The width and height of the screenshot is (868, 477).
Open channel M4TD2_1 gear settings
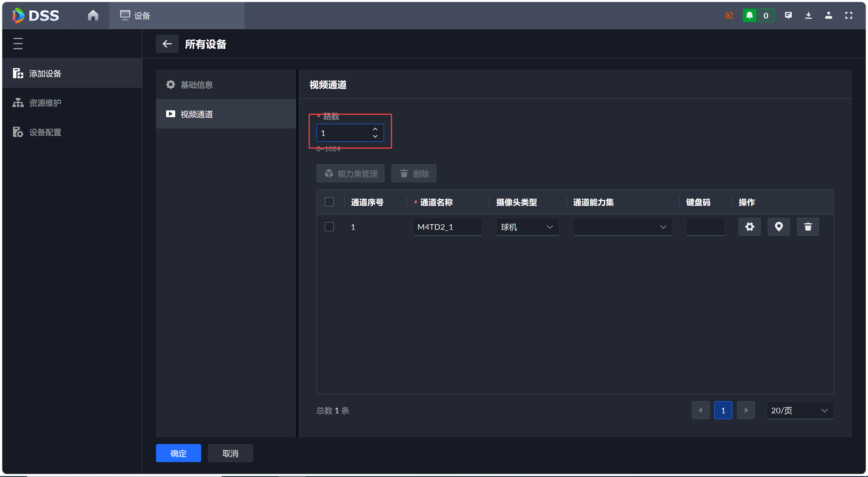pyautogui.click(x=749, y=227)
